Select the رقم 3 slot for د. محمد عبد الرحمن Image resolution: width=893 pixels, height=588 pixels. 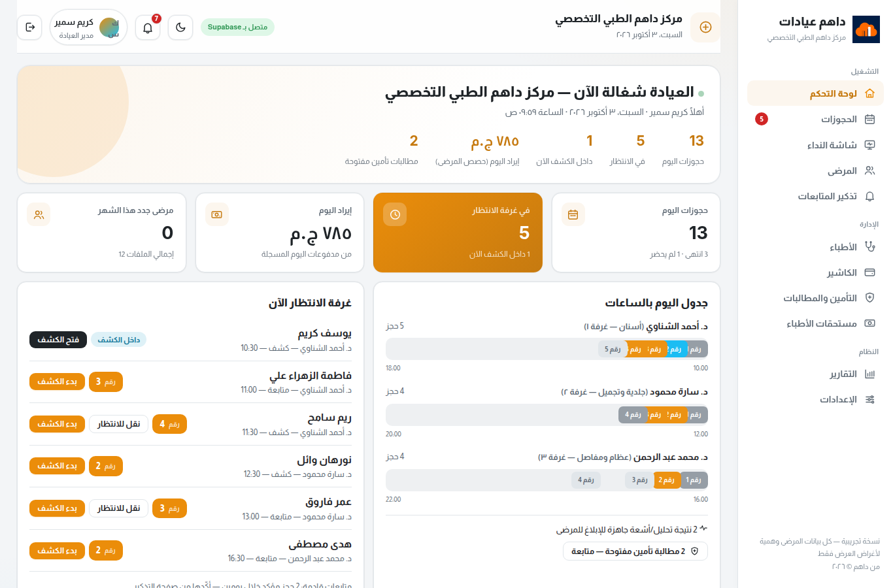[x=639, y=480]
